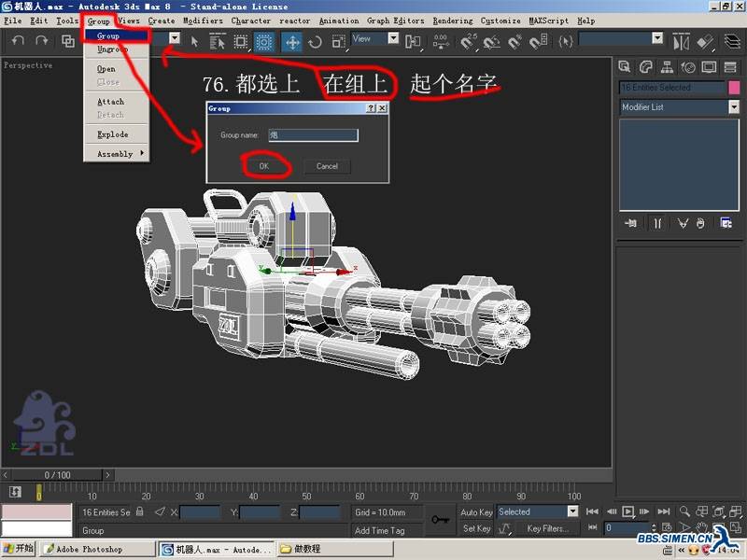This screenshot has height=560, width=747.
Task: Open the Mini Curve Editor icon
Action: click(x=15, y=492)
